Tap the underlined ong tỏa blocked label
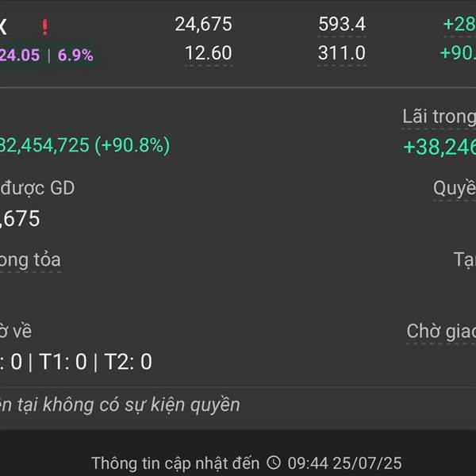This screenshot has height=476, width=476. (x=30, y=260)
